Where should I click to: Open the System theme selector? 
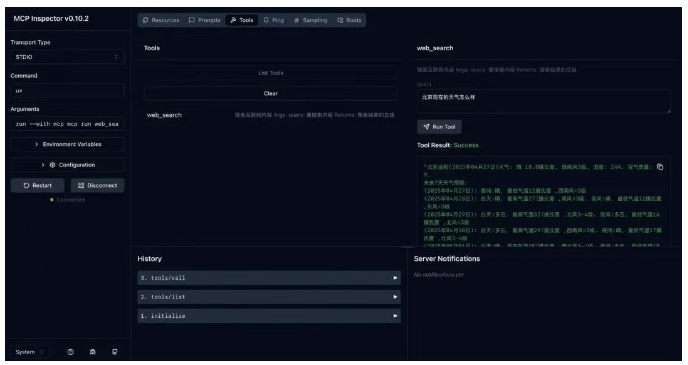point(30,352)
